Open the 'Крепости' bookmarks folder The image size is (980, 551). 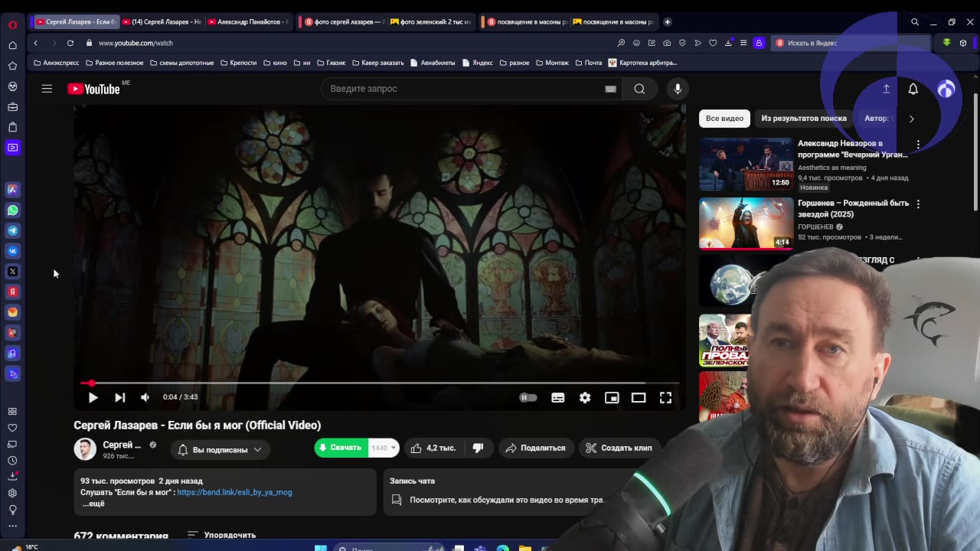point(239,63)
